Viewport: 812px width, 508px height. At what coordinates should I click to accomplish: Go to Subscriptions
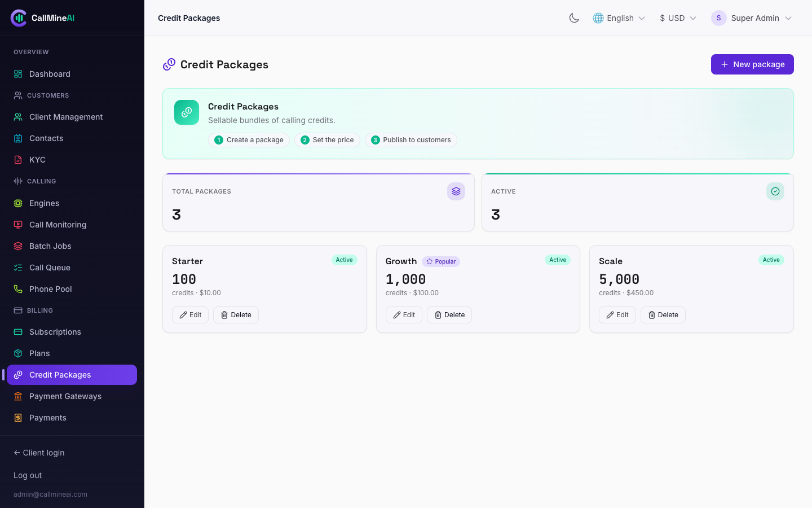coord(72,332)
